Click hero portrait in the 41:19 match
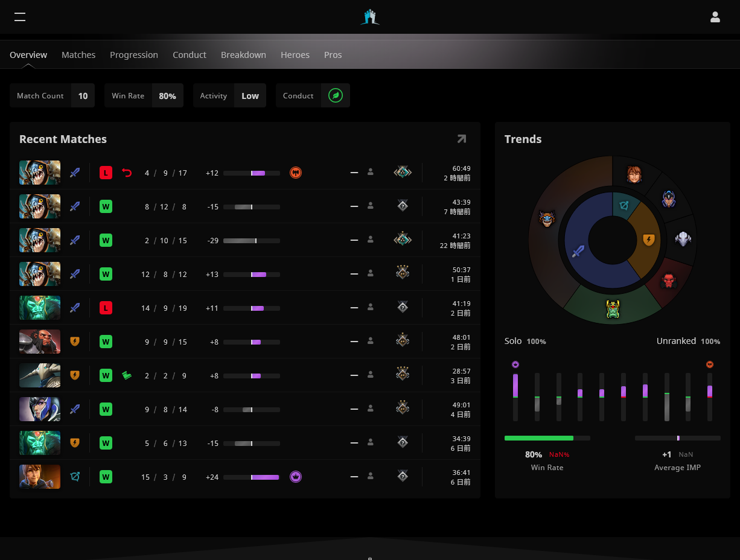 pos(40,308)
